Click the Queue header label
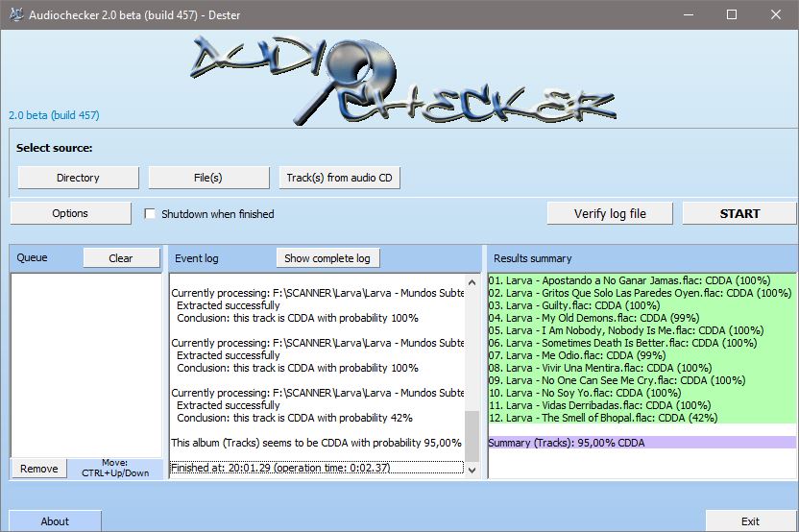799x532 pixels. click(32, 257)
